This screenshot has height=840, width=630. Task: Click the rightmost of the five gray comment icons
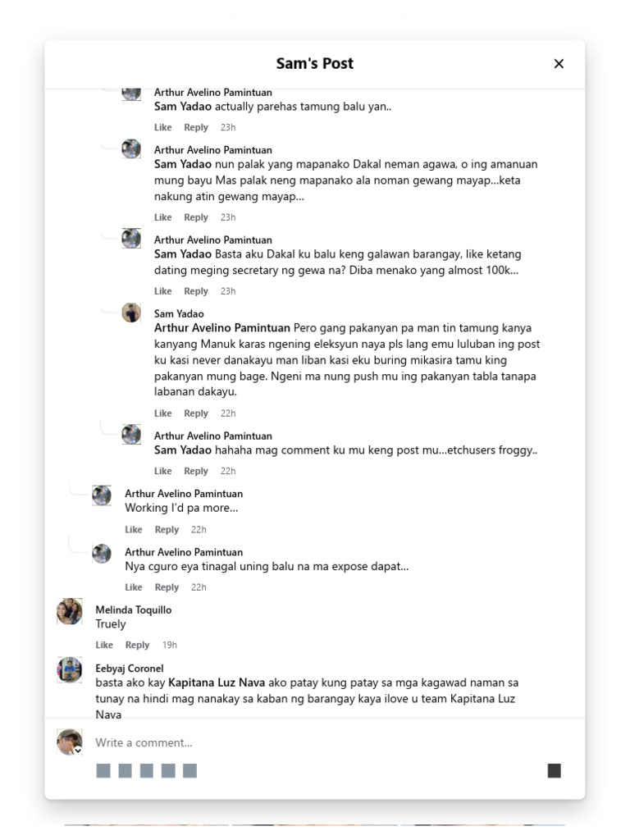point(189,770)
